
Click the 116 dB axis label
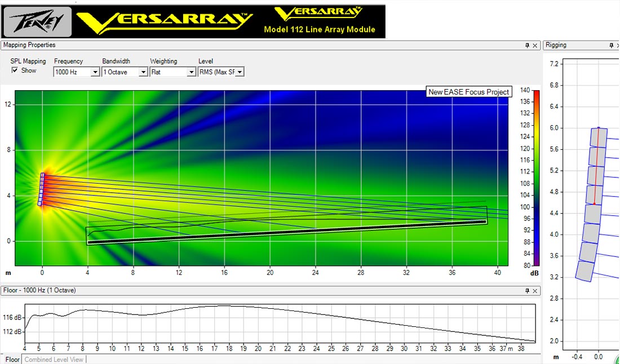[x=12, y=318]
